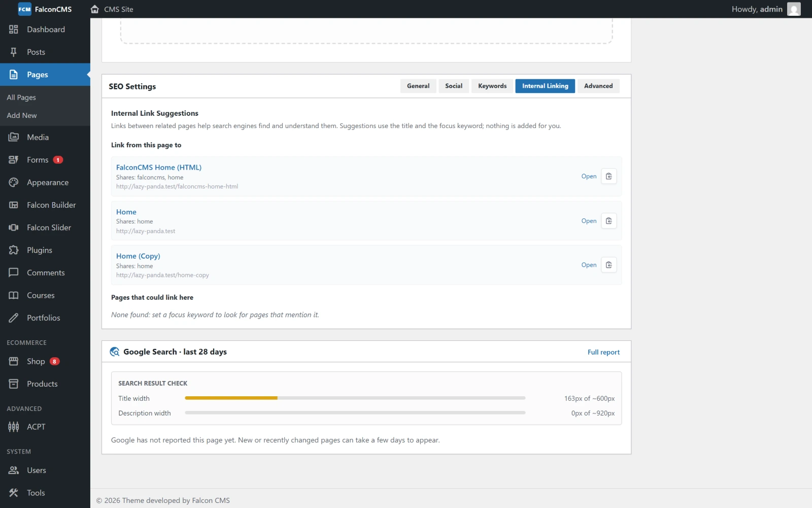Click the Courses book icon
The image size is (812, 508).
(x=14, y=295)
